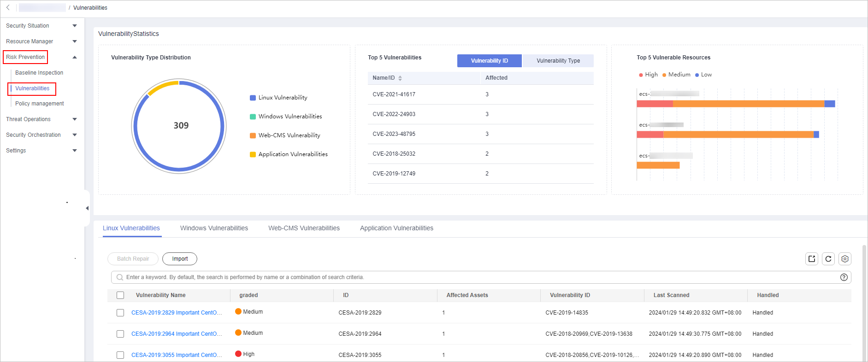Sort by Name/ID column arrows
The height and width of the screenshot is (362, 868).
pyautogui.click(x=400, y=78)
